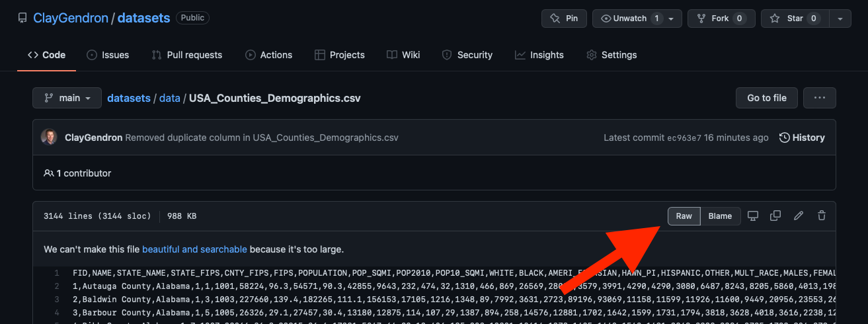Go to the Actions tab

(x=268, y=55)
